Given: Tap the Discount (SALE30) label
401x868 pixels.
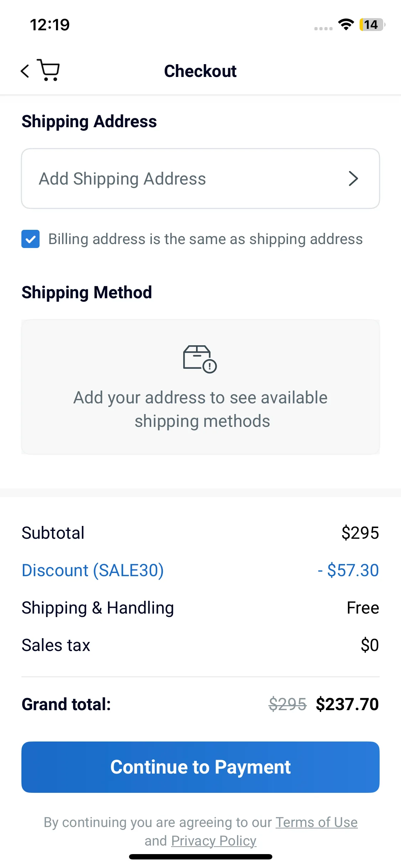Looking at the screenshot, I should [93, 570].
